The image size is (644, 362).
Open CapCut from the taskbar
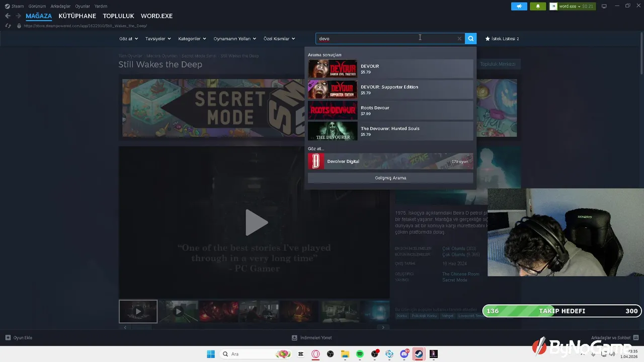(301, 354)
